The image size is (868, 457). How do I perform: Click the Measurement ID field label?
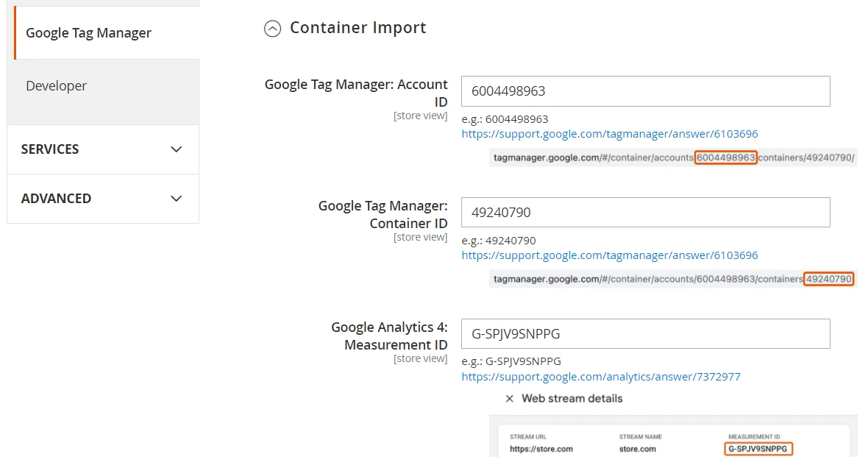pos(389,336)
